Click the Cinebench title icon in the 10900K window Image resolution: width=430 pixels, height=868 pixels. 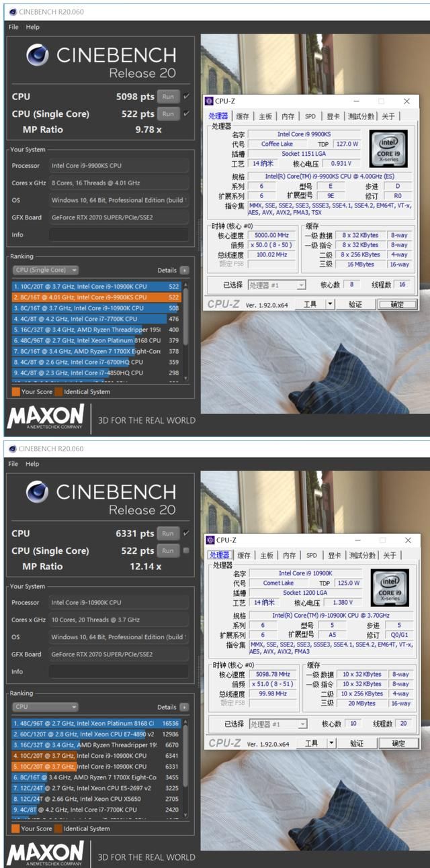click(x=13, y=448)
